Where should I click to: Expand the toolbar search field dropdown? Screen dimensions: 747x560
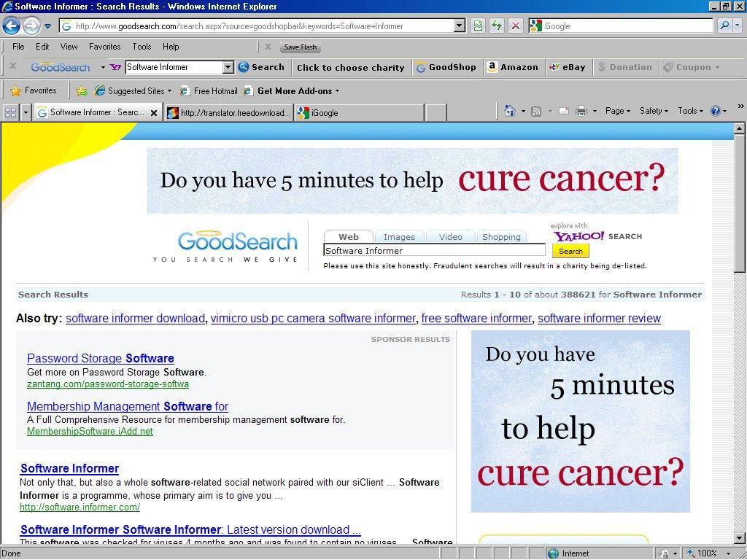click(x=228, y=67)
